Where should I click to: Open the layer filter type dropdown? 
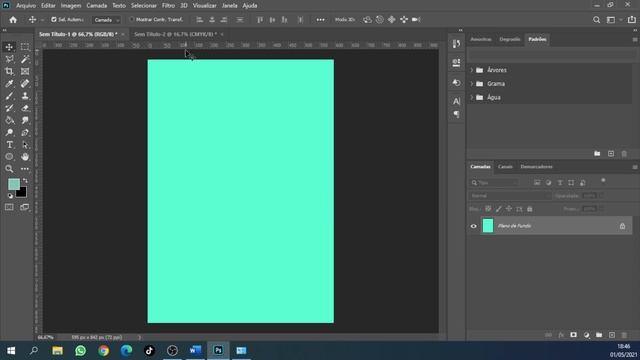(x=495, y=183)
